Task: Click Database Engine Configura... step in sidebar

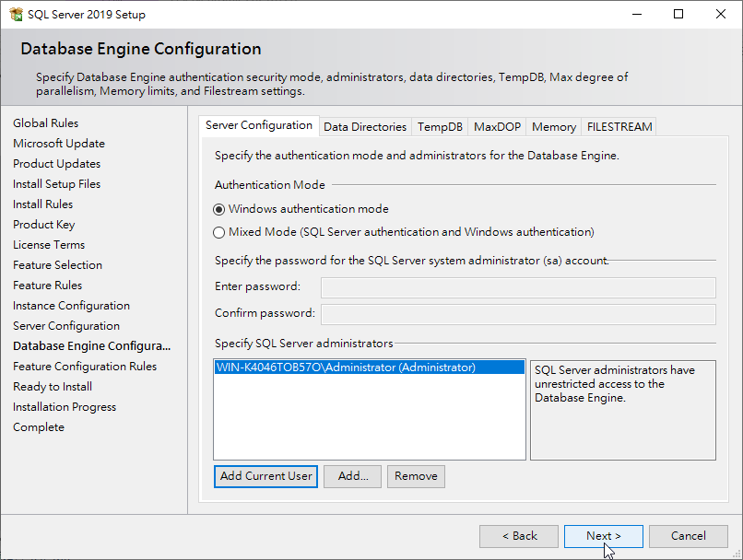Action: (92, 346)
